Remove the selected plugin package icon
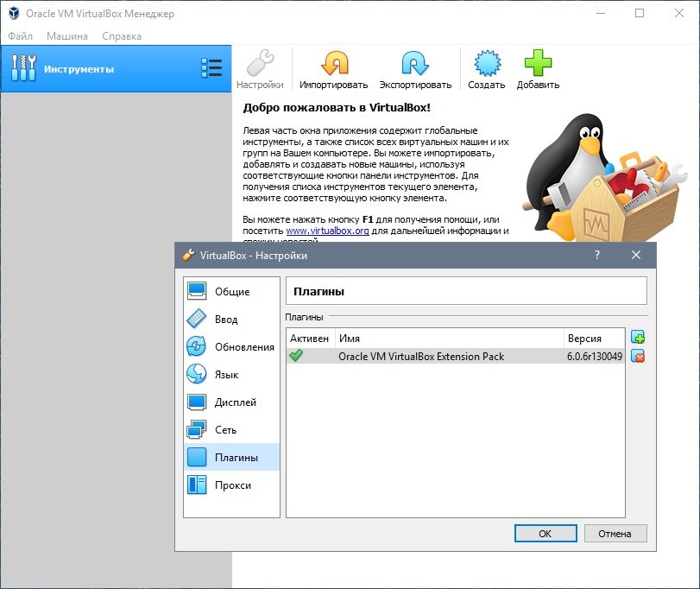 coord(638,357)
